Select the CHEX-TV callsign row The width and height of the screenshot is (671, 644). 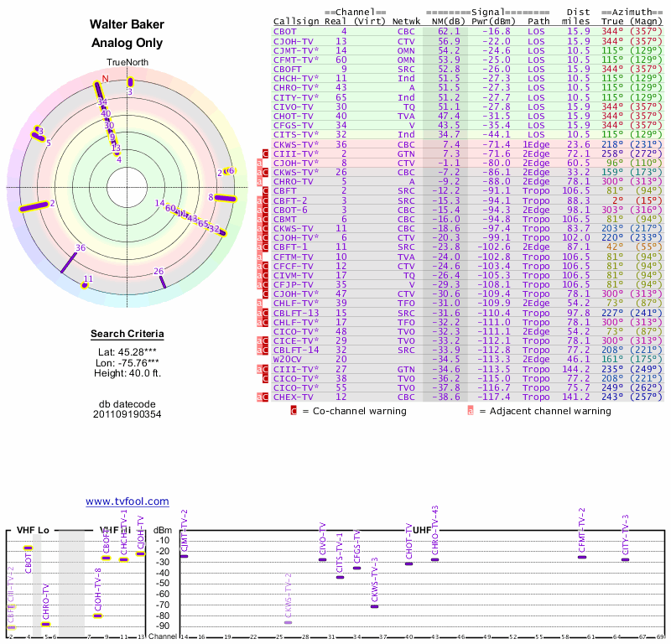pyautogui.click(x=293, y=396)
